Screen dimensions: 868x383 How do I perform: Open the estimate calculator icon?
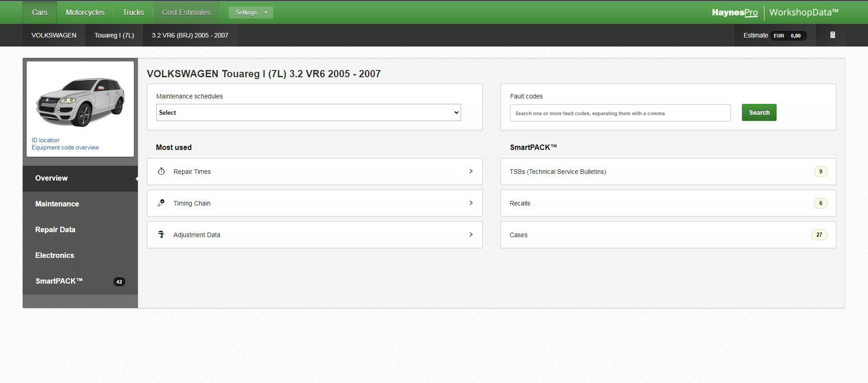(x=832, y=35)
